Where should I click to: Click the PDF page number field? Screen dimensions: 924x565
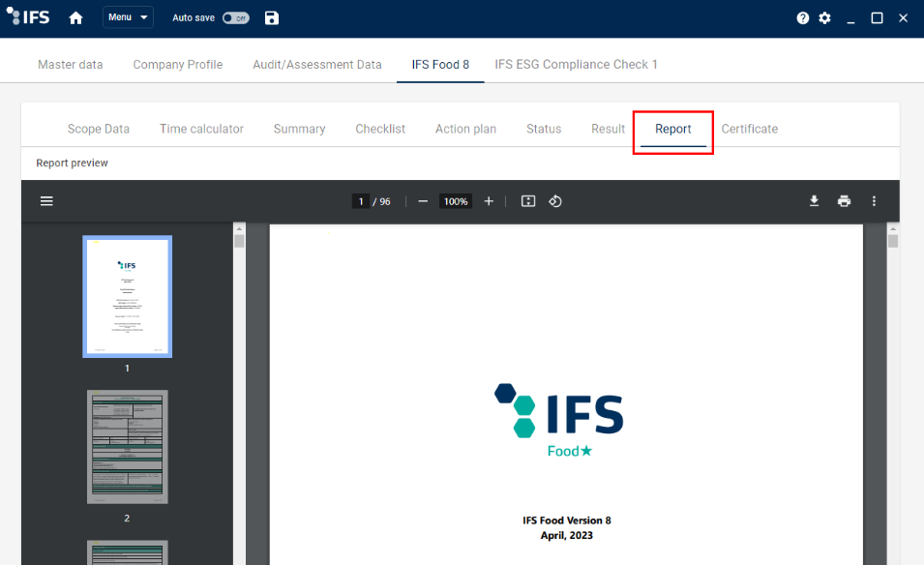(x=361, y=201)
